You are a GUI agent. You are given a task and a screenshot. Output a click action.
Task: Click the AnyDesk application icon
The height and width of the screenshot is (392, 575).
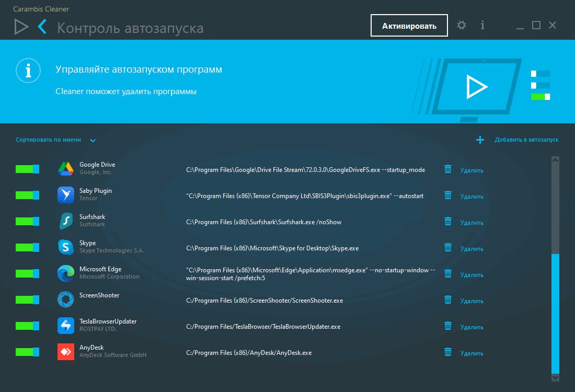pos(66,351)
